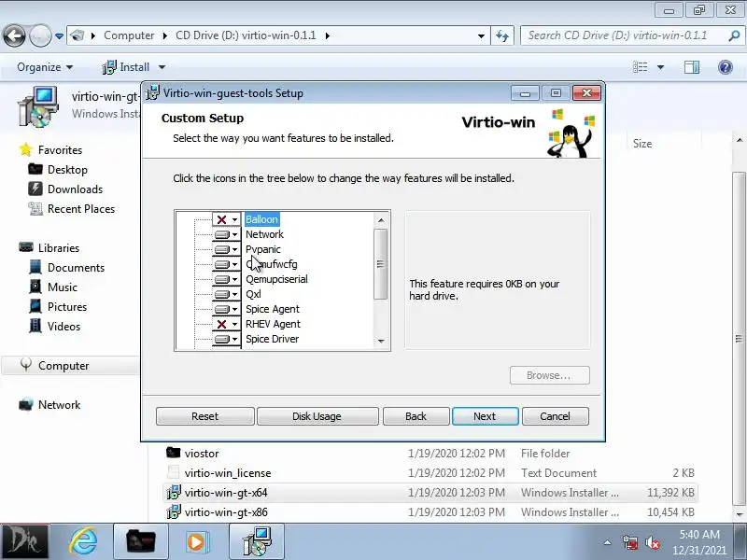
Task: Open the Spice Agent install-state dropdown
Action: pyautogui.click(x=226, y=309)
